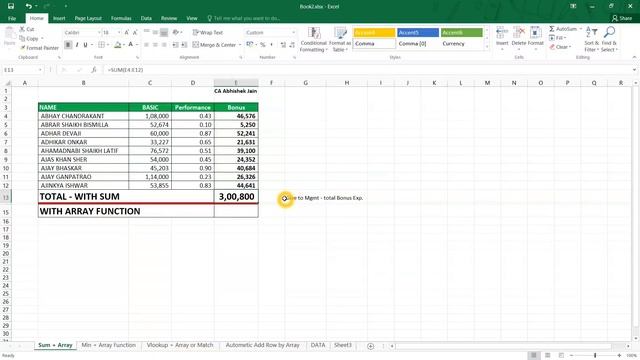The width and height of the screenshot is (640, 360).
Task: Apply the yellow Accent4 cell style
Action: pos(374,32)
